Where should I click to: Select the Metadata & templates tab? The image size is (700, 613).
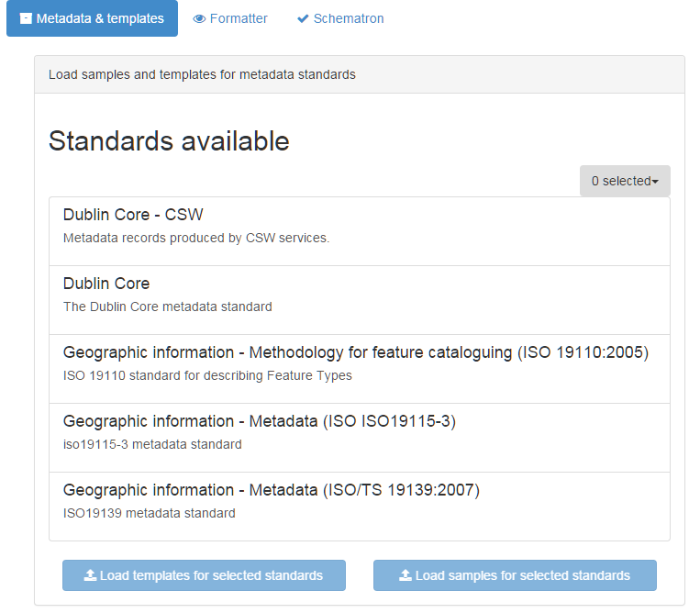pos(92,18)
